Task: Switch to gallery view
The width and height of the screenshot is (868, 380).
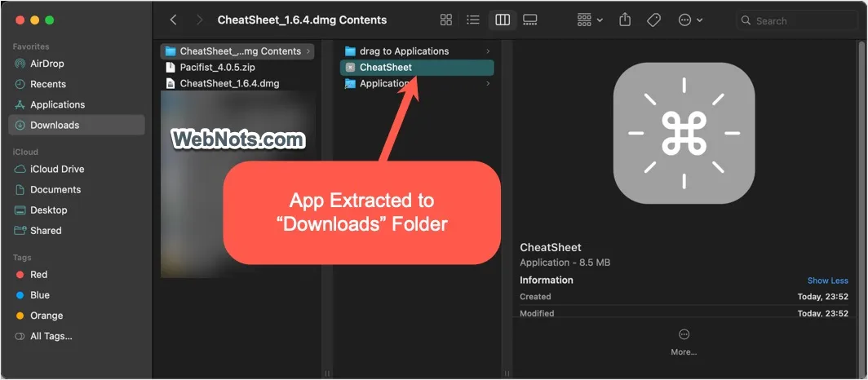Action: click(x=529, y=20)
